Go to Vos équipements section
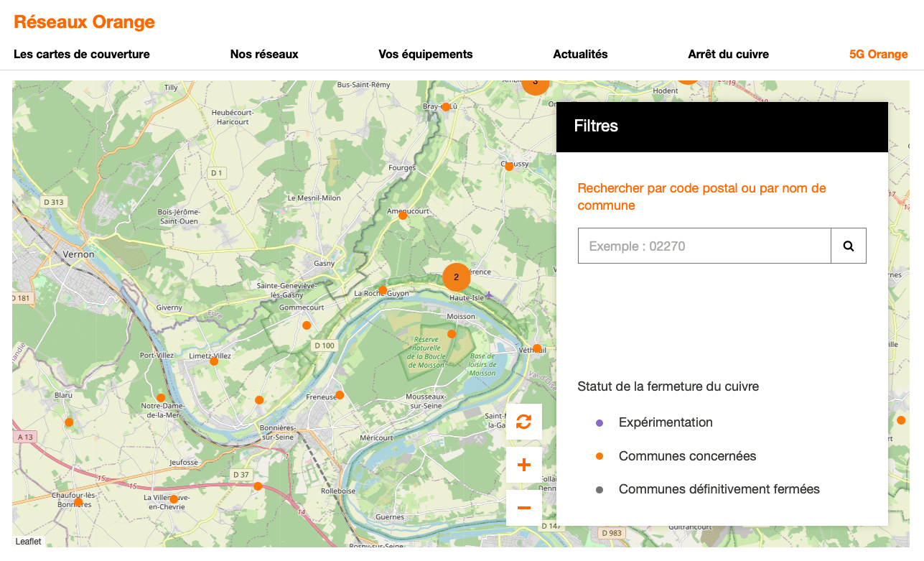924x561 pixels. coord(425,54)
